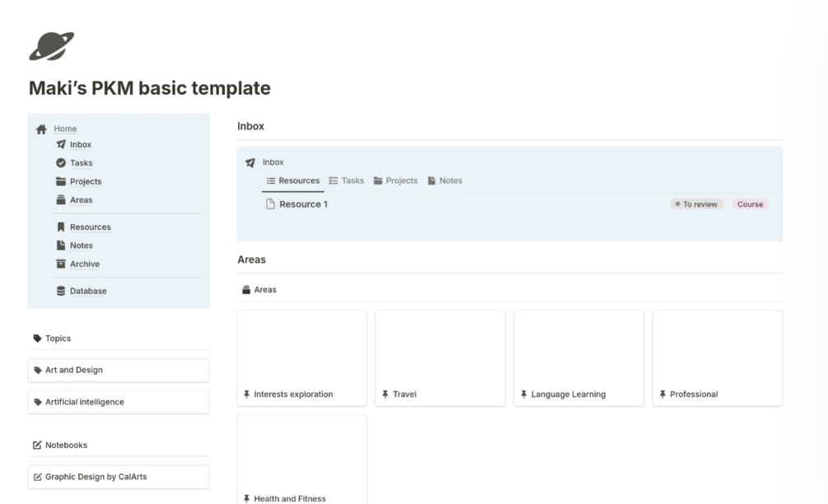Click the planet page icon
828x504 pixels.
click(x=51, y=46)
